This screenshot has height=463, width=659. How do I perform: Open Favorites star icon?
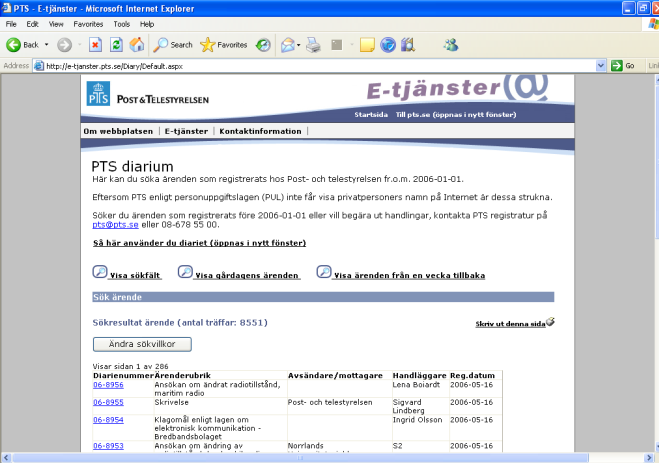[208, 45]
